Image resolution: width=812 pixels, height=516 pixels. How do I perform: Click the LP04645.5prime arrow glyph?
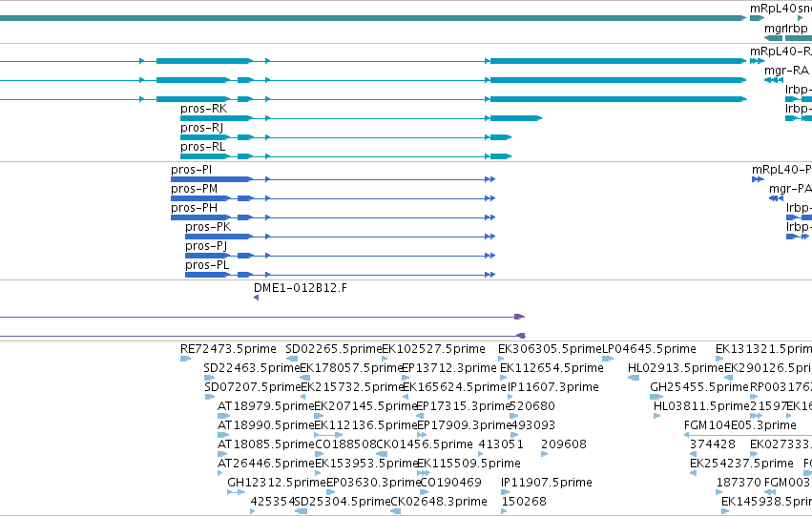tap(608, 359)
